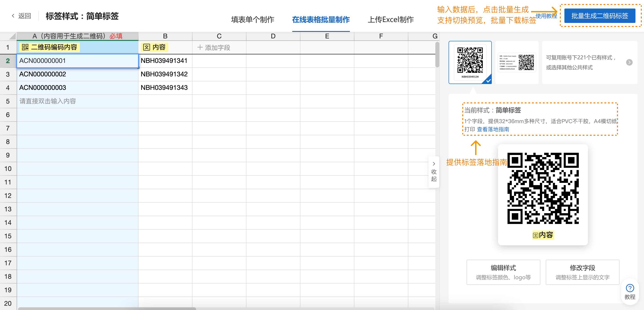
Task: Select column B header
Action: point(165,36)
